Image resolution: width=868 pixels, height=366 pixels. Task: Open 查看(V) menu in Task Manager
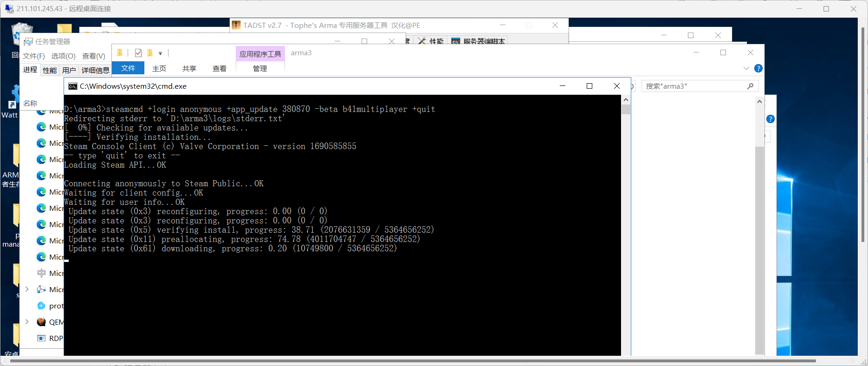pos(93,56)
